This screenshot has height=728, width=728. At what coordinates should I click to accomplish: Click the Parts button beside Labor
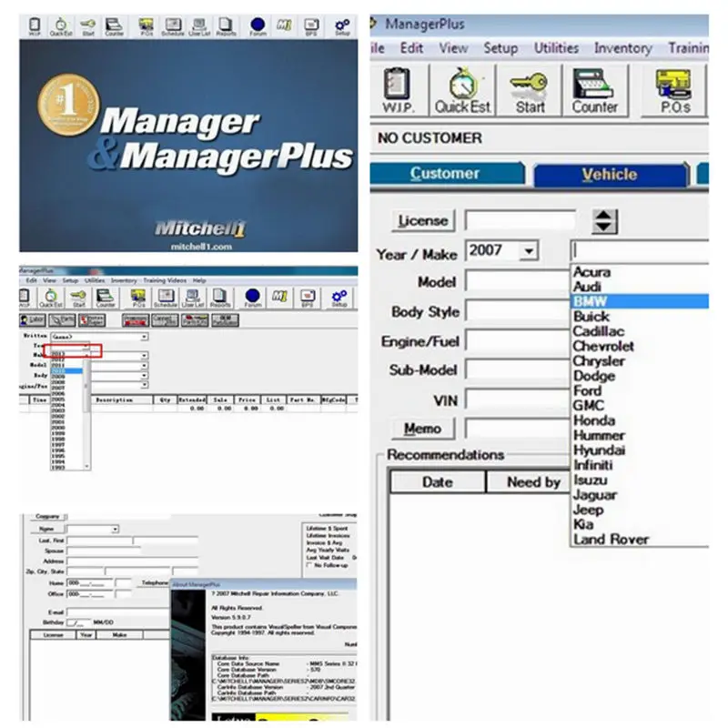(x=62, y=320)
